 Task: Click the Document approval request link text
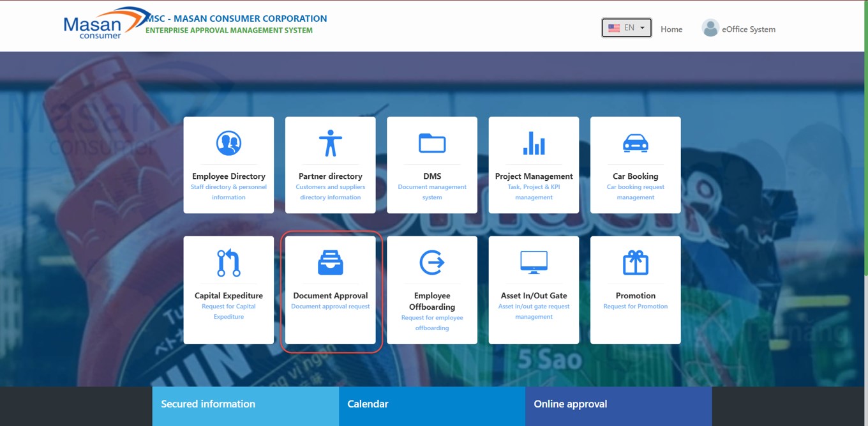pos(330,307)
